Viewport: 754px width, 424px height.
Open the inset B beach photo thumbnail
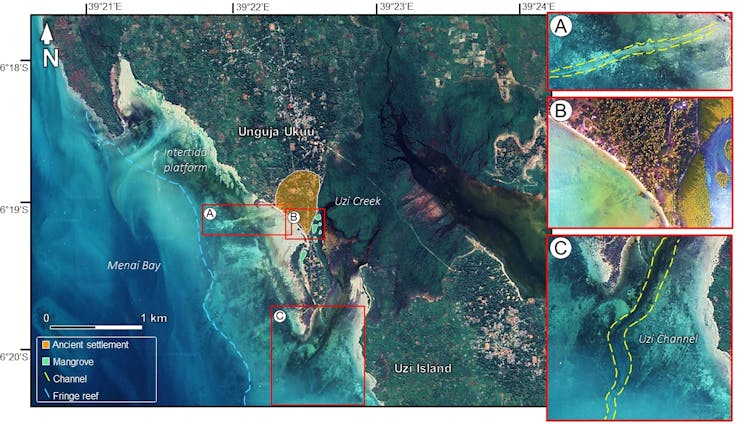coord(648,163)
